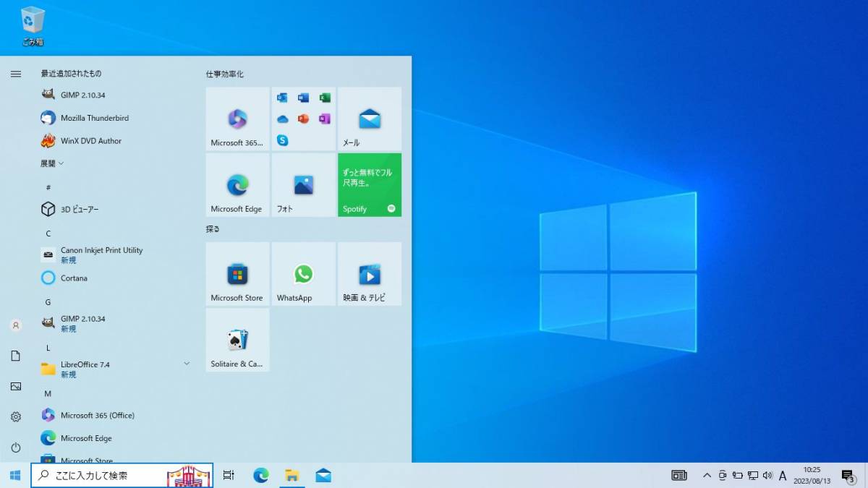Check the battery status tray icon
Image resolution: width=868 pixels, height=488 pixels.
click(x=737, y=475)
